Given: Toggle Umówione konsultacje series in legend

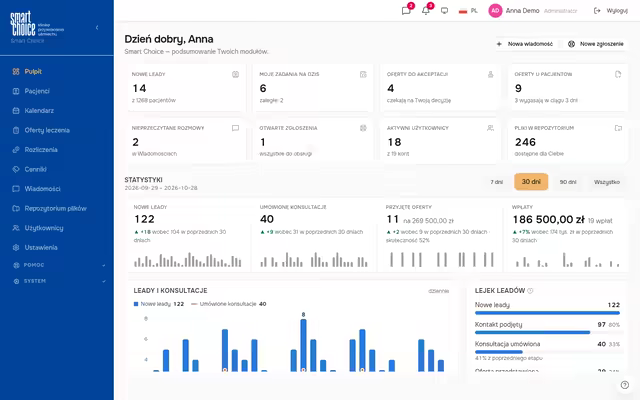Looking at the screenshot, I should [229, 304].
